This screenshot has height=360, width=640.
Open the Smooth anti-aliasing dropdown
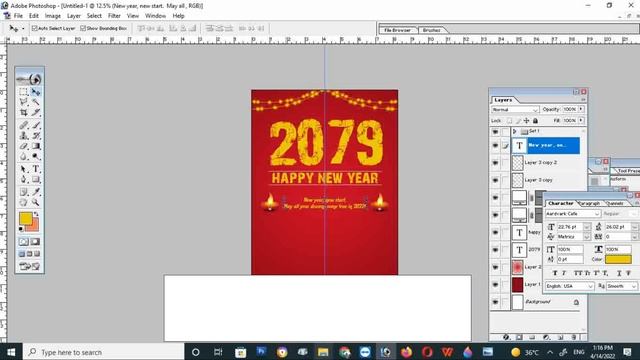pyautogui.click(x=622, y=287)
